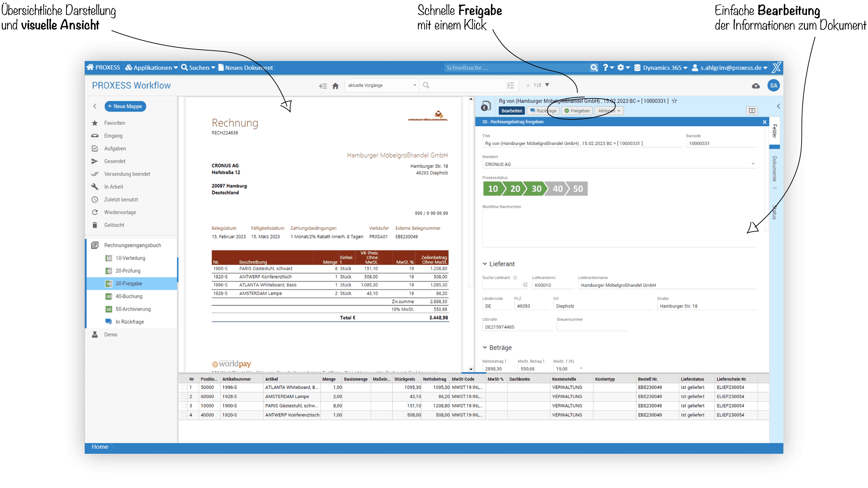Click the back list arrow icon
The height and width of the screenshot is (488, 868).
pos(323,86)
